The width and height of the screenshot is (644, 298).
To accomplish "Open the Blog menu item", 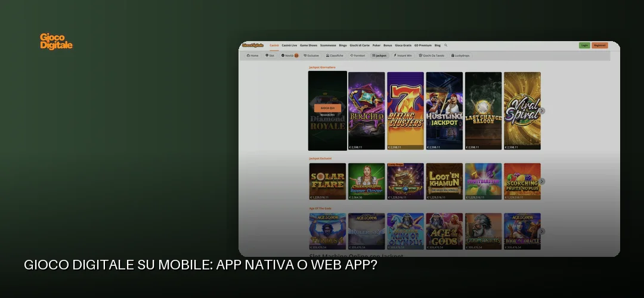I will click(438, 45).
